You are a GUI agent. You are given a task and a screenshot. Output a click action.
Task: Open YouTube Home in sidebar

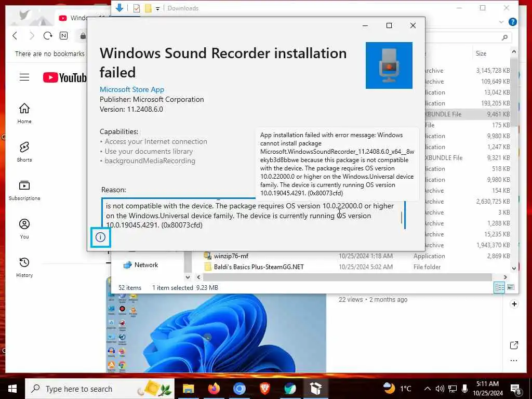pos(24,114)
